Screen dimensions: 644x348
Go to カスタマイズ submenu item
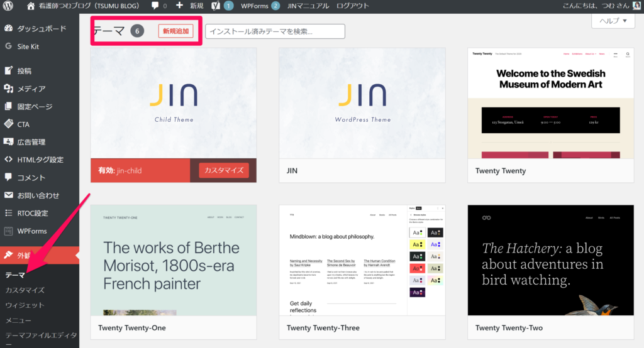click(25, 290)
